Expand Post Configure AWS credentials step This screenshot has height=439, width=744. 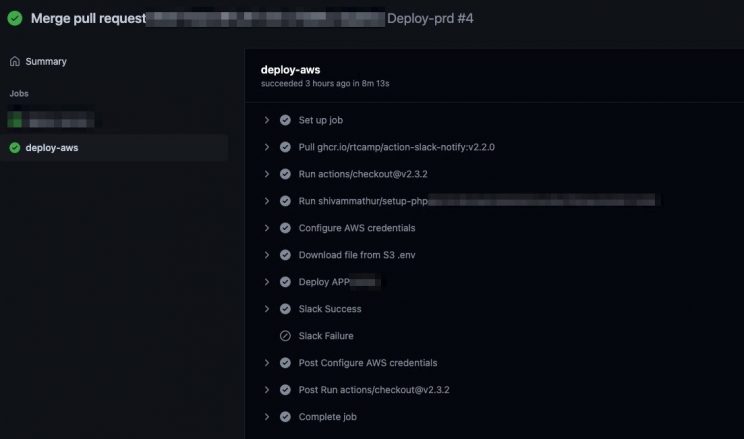click(x=266, y=363)
